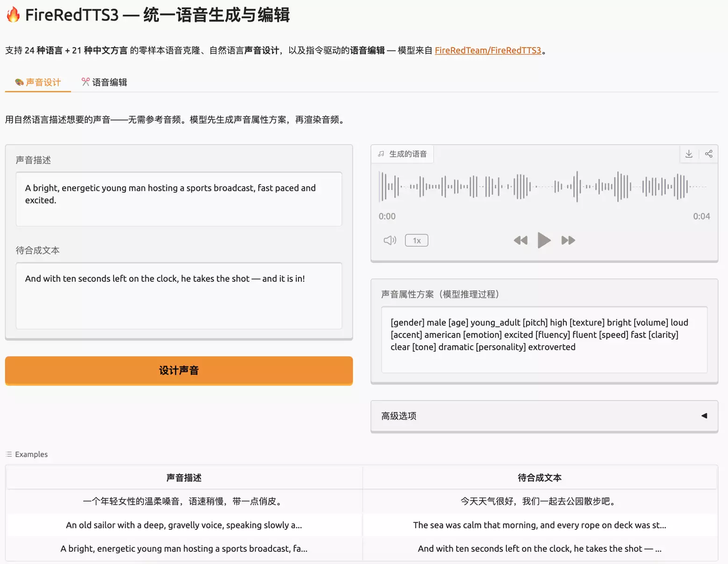The height and width of the screenshot is (564, 728).
Task: Share the generated audio
Action: tap(708, 154)
